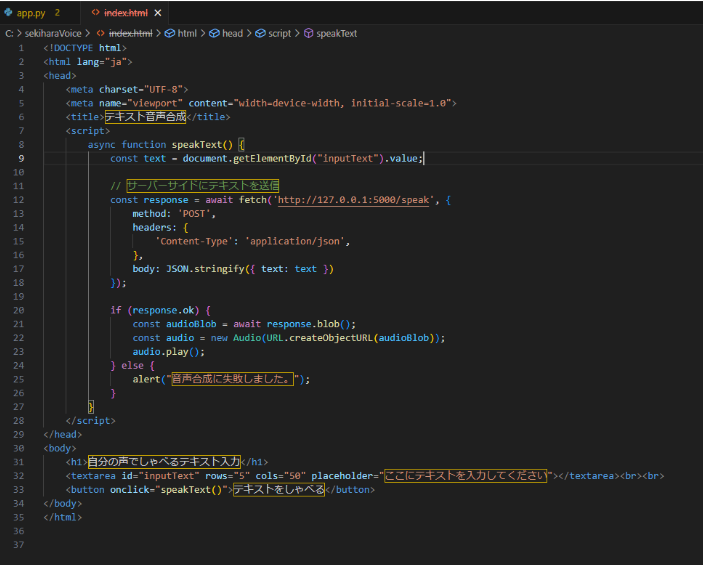Open the sekiharaVoice breadcrumb folder

tap(53, 34)
